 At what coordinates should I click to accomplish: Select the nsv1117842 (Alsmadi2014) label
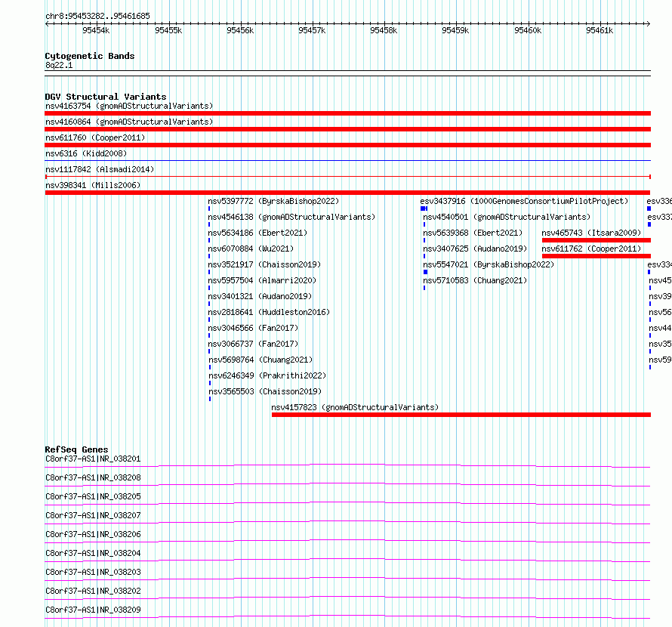[100, 169]
